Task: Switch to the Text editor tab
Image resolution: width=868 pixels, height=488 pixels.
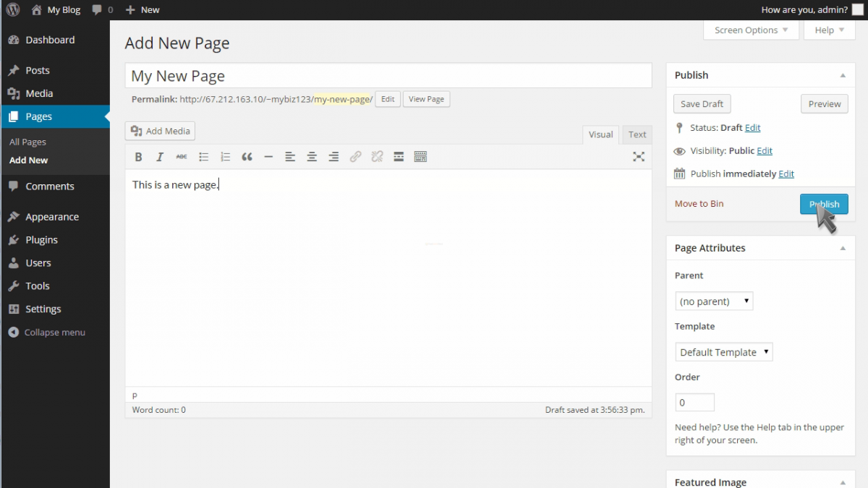Action: pos(637,134)
